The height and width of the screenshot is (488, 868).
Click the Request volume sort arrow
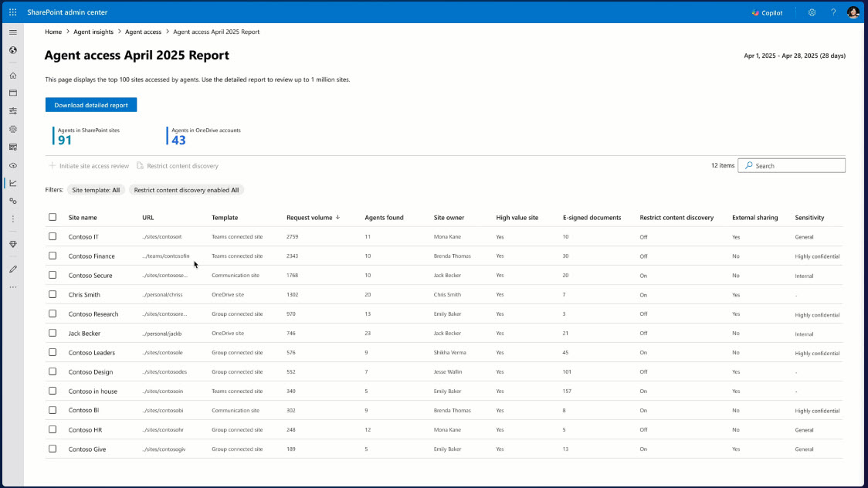[x=337, y=218]
